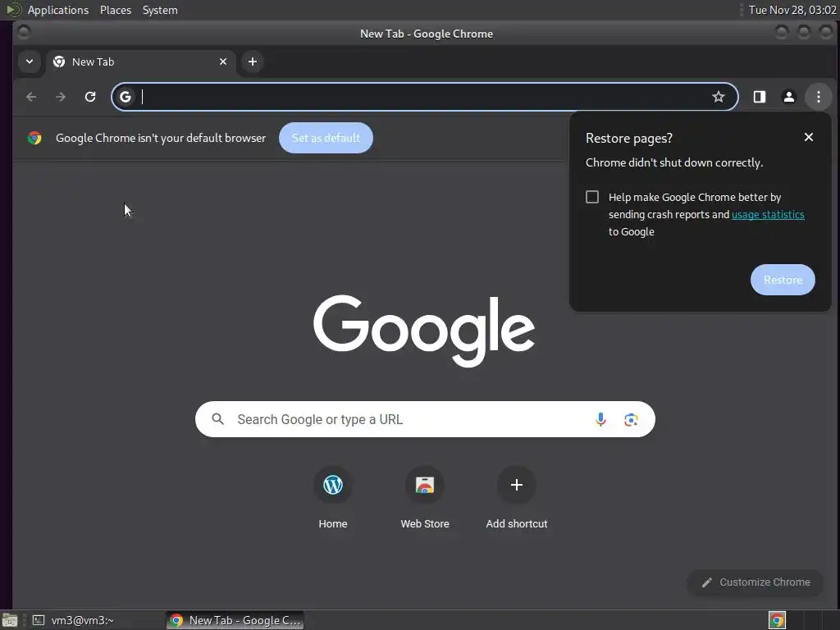The height and width of the screenshot is (630, 840).
Task: Open the profile avatar icon
Action: pos(788,97)
